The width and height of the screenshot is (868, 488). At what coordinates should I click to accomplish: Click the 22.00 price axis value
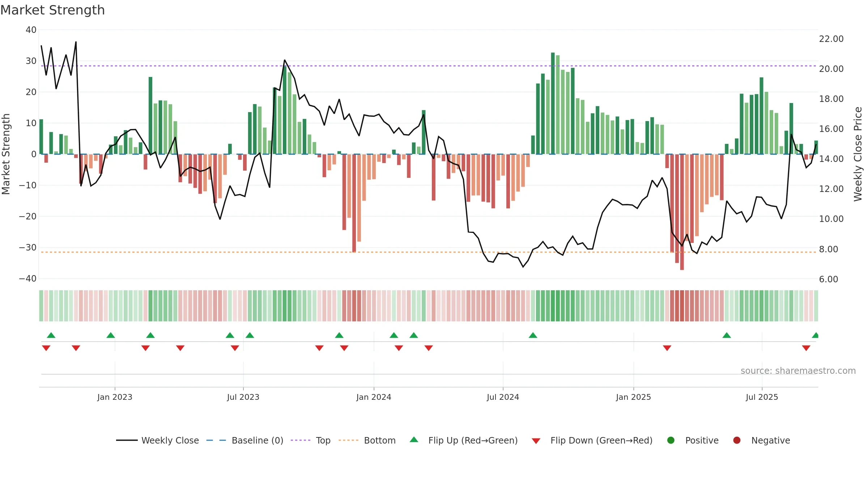[831, 39]
